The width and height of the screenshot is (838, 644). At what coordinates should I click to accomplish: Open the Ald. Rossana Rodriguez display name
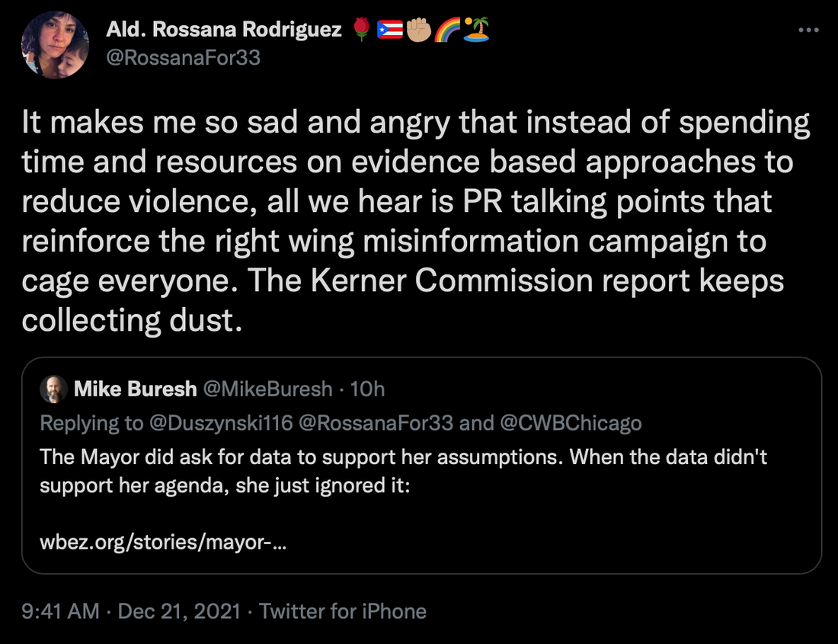(x=225, y=30)
